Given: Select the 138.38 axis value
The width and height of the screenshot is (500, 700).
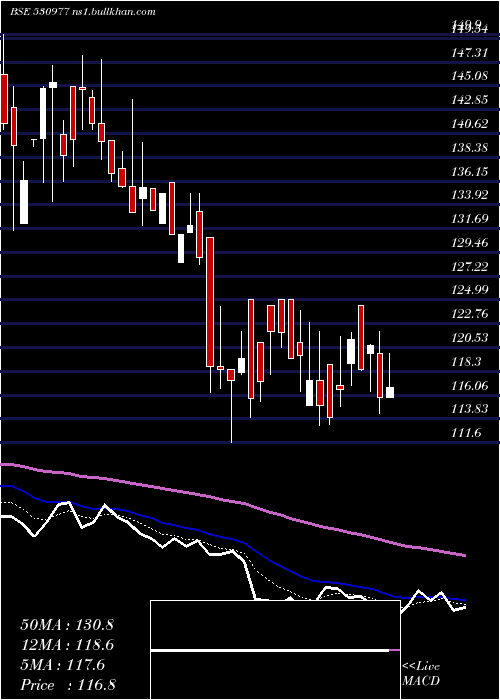Looking at the screenshot, I should pyautogui.click(x=469, y=148).
